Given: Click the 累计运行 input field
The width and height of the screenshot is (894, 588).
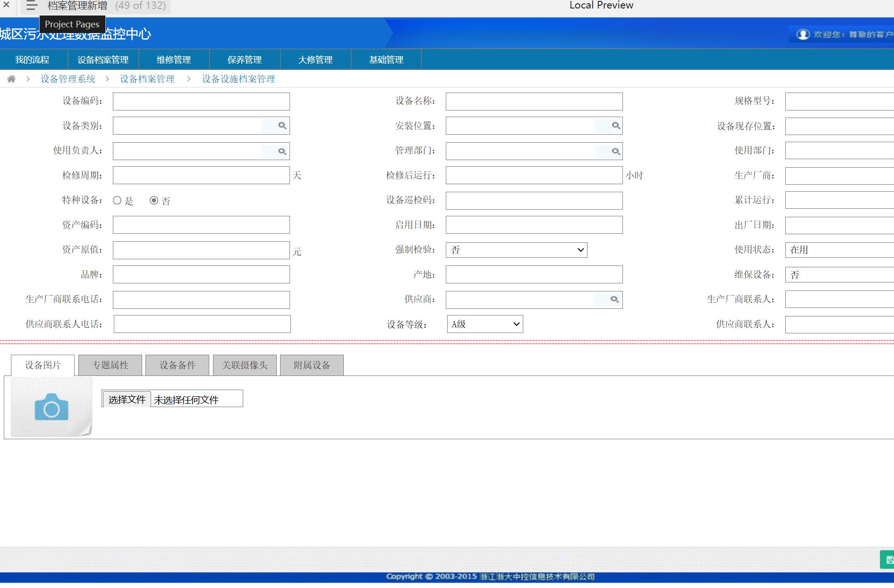Looking at the screenshot, I should click(x=839, y=200).
